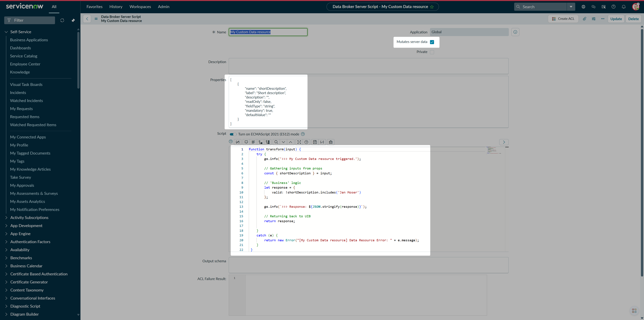This screenshot has height=320, width=644.
Task: Click the Create ACL button
Action: point(563,19)
